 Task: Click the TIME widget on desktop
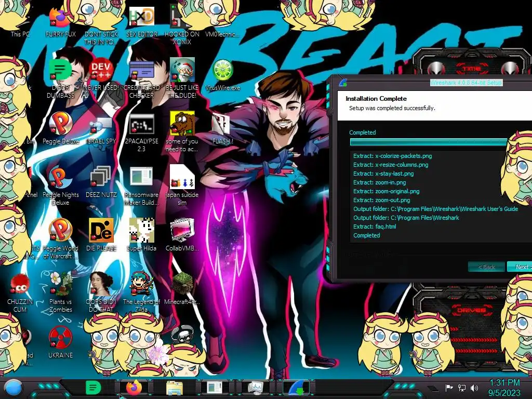[x=472, y=69]
